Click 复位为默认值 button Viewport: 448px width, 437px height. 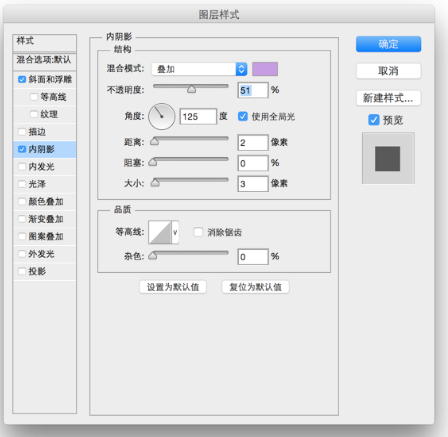(255, 287)
